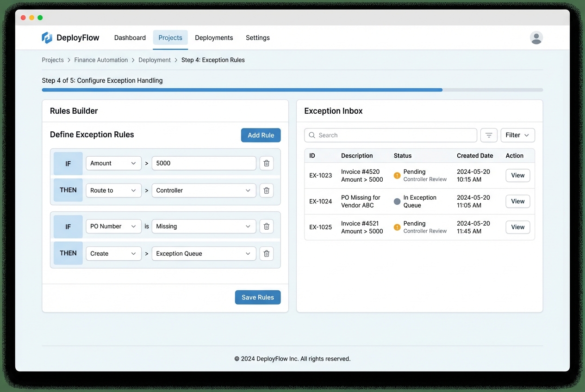Open the Amount condition field dropdown
Viewport: 585px width, 392px height.
click(x=113, y=163)
